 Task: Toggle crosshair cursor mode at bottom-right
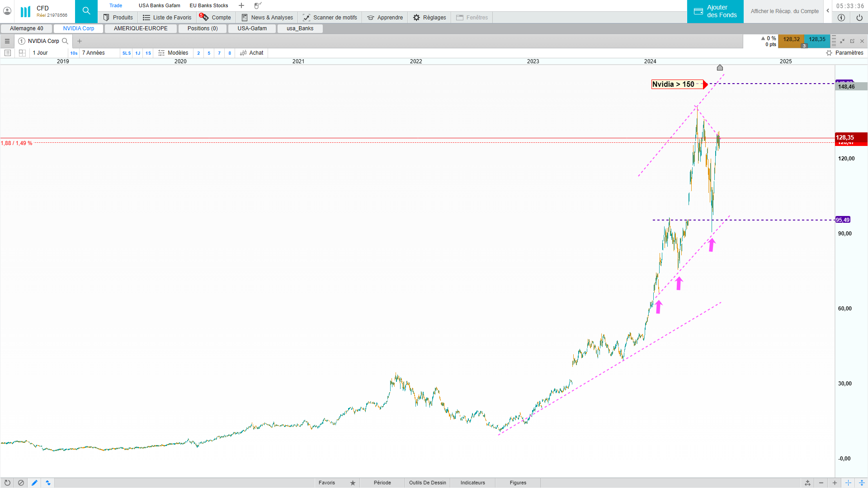(x=848, y=483)
